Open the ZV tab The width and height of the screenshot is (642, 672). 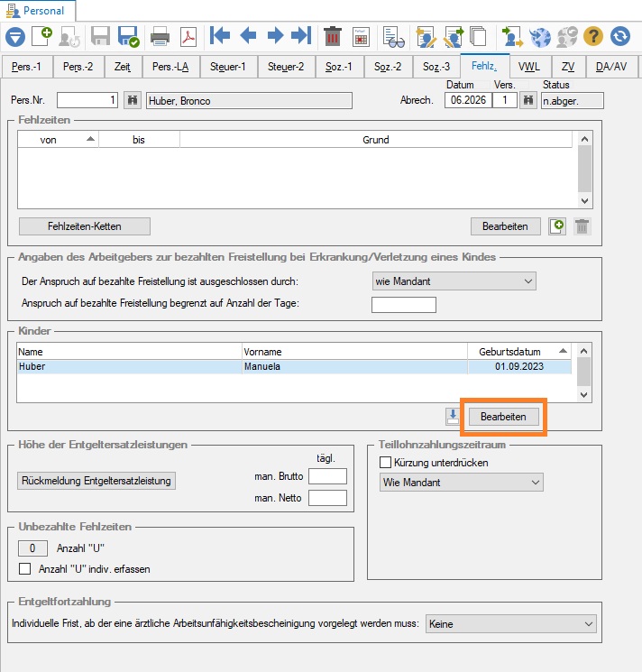tap(568, 67)
